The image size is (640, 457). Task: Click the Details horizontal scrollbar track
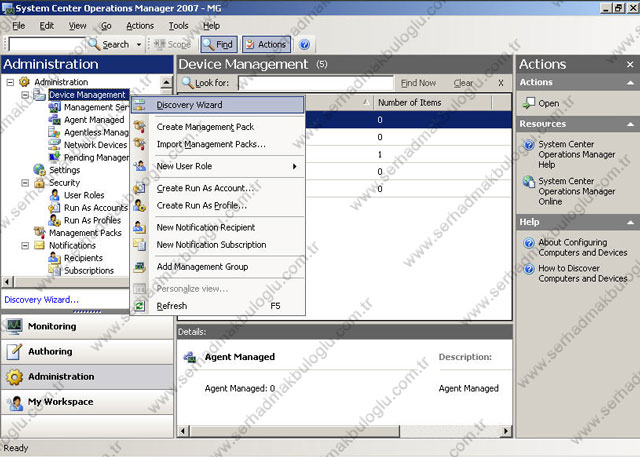tap(451, 431)
